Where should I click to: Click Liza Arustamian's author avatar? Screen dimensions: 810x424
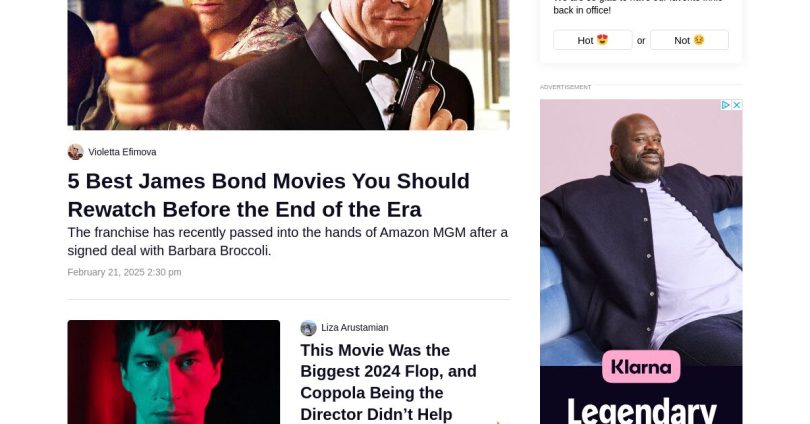tap(308, 328)
